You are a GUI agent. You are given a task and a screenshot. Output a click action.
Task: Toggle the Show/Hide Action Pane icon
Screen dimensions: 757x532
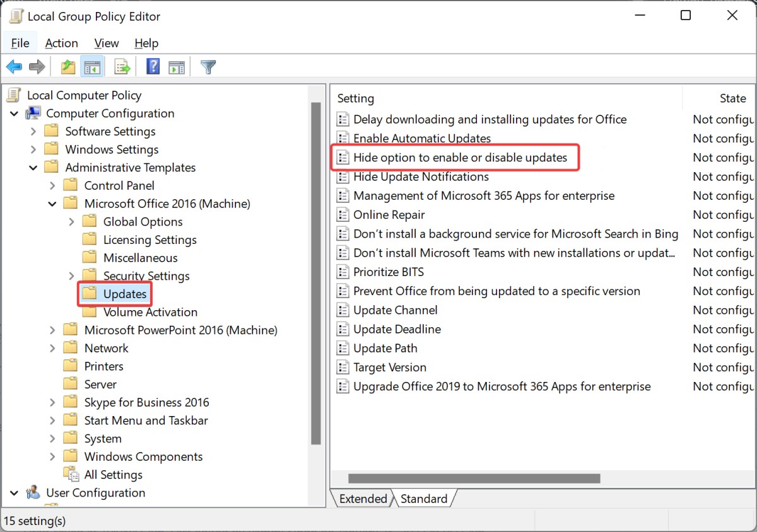[177, 67]
